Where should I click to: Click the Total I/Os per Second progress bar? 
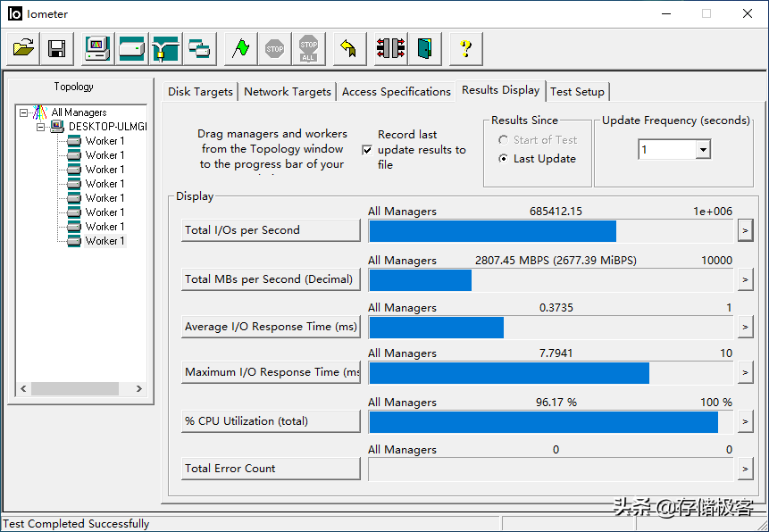[x=551, y=231]
